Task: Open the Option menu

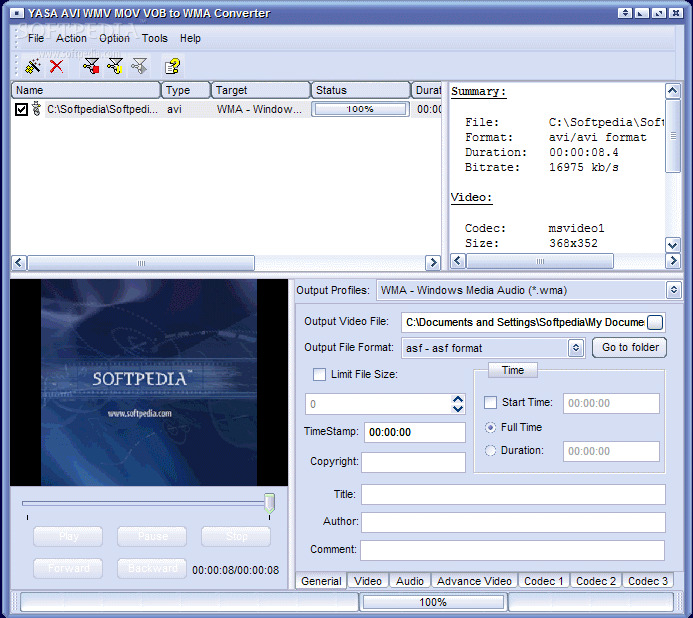Action: tap(114, 38)
